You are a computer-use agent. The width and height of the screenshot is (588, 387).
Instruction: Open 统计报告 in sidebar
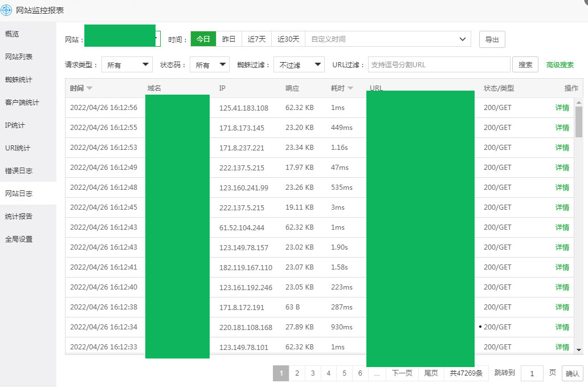(19, 217)
